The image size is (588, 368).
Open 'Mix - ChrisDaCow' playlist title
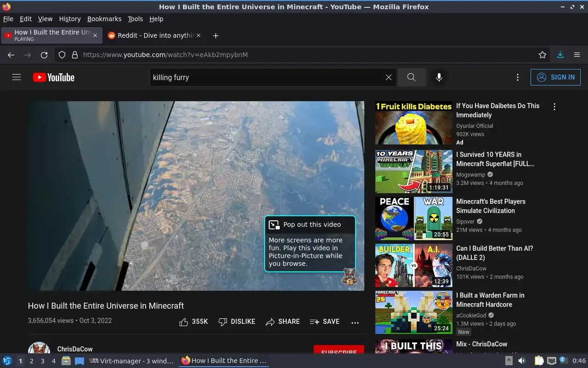(x=481, y=344)
